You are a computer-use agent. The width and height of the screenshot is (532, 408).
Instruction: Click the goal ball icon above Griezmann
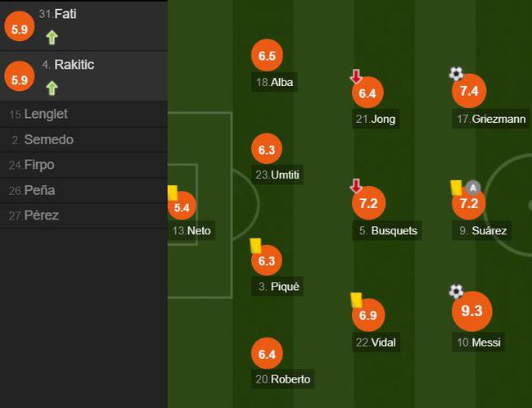pos(456,74)
